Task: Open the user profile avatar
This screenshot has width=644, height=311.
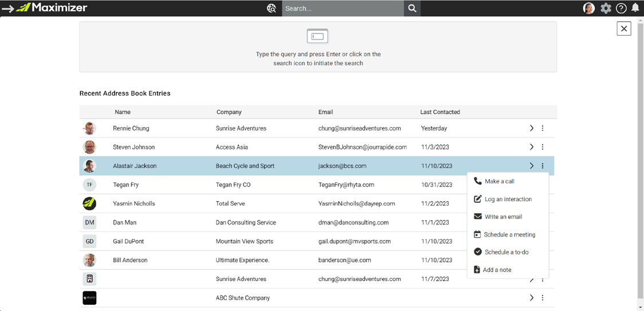Action: pos(589,8)
